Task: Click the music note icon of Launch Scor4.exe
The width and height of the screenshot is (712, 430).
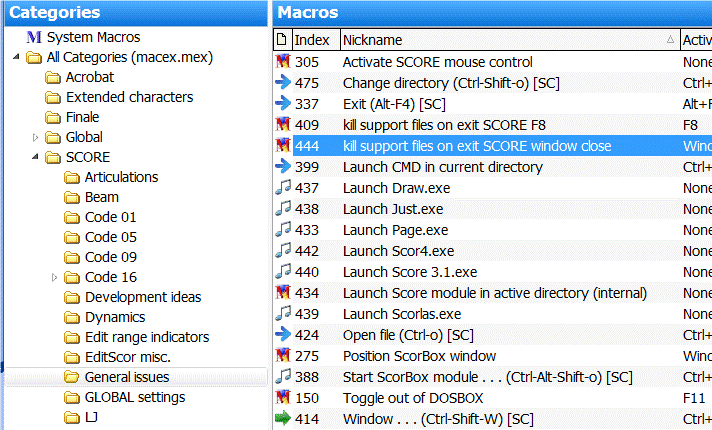Action: (x=283, y=250)
